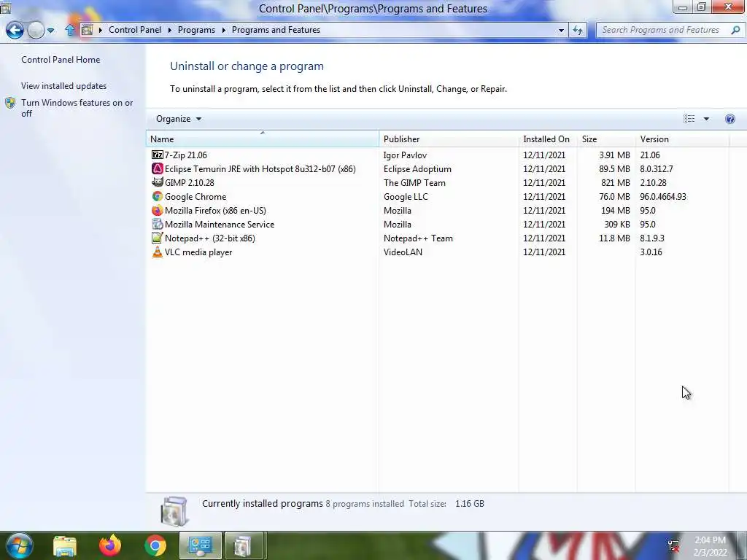The image size is (747, 560).
Task: Click the Google LLC publisher cell
Action: [406, 196]
